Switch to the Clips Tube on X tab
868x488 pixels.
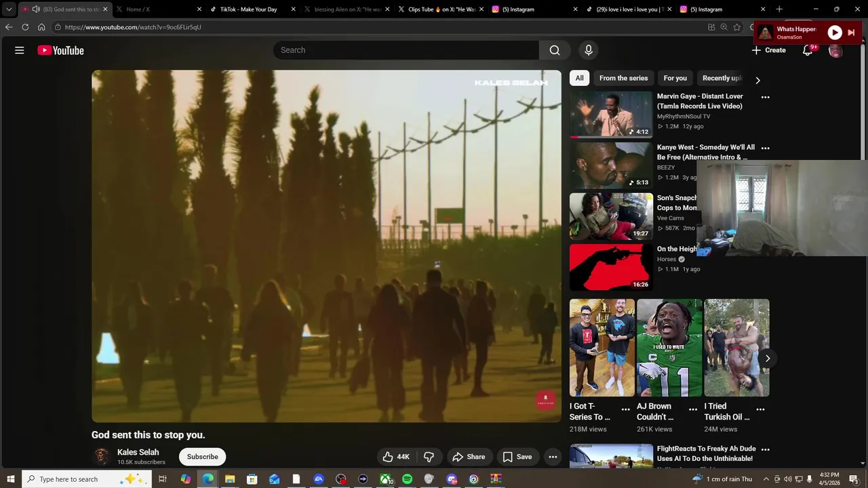tap(441, 9)
